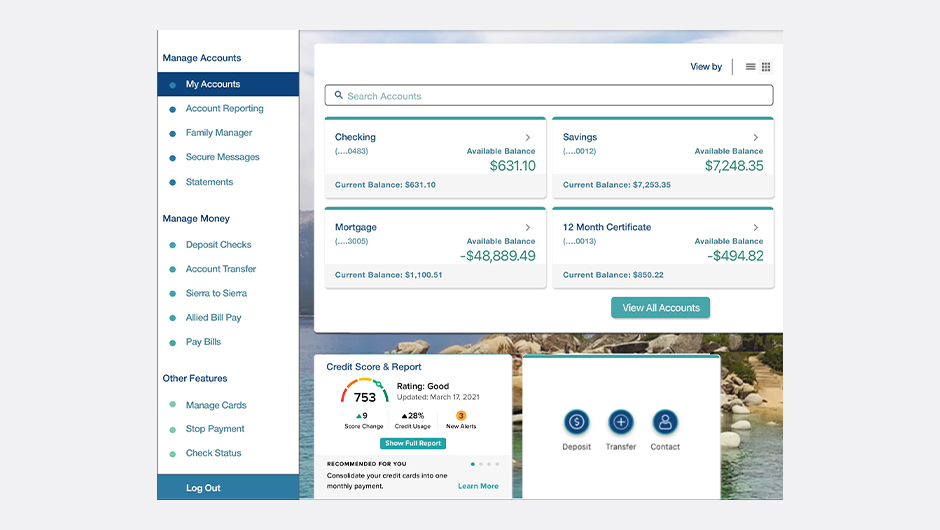Open Account Transfer
940x530 pixels.
[221, 269]
